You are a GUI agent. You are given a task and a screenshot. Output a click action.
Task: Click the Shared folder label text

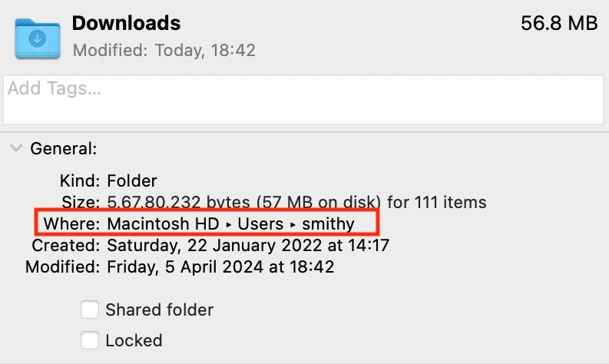[x=159, y=309]
